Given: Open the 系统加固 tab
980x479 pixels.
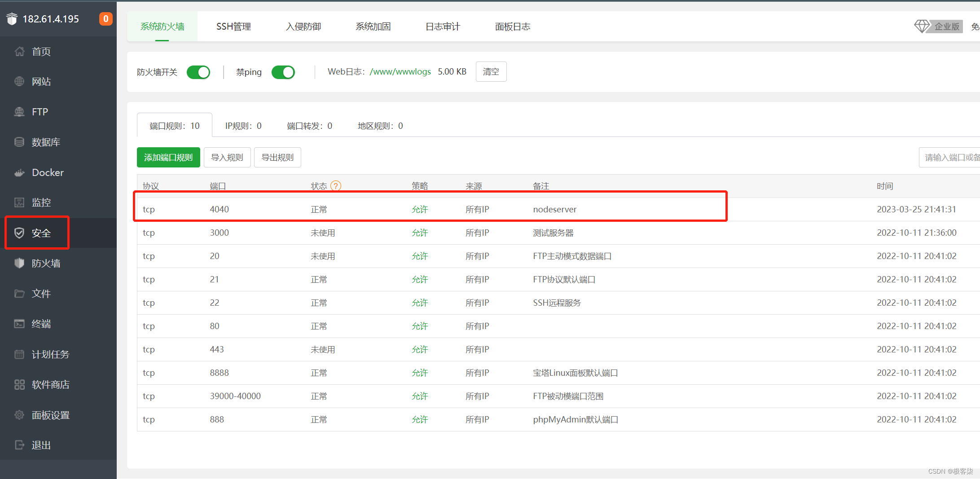Looking at the screenshot, I should (373, 26).
